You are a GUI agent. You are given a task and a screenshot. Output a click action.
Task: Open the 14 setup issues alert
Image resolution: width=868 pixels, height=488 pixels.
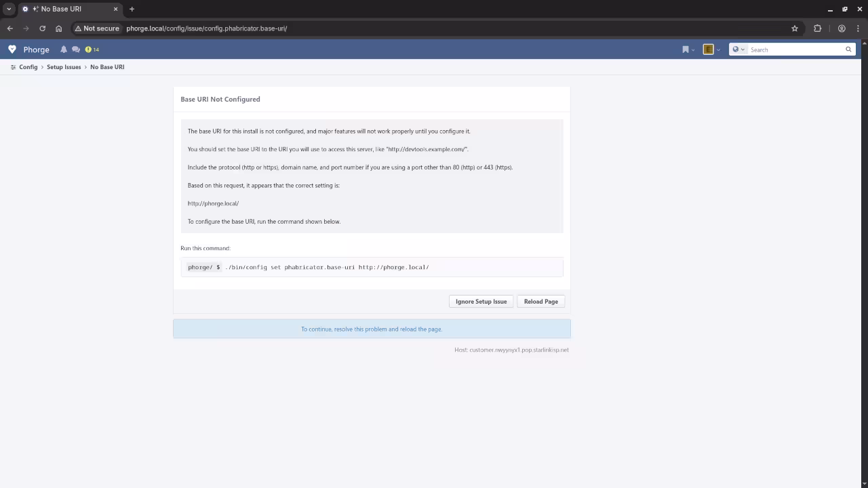pyautogui.click(x=92, y=49)
